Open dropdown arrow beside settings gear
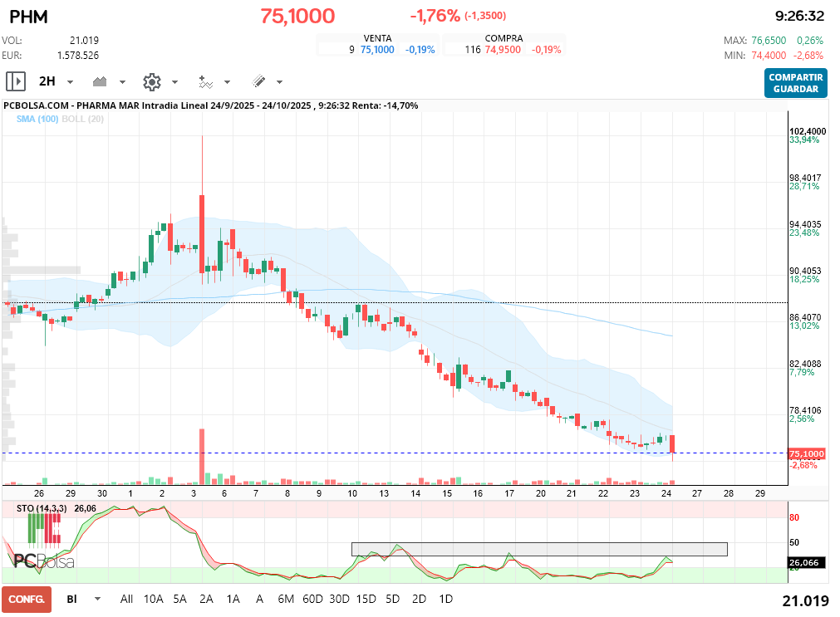840x617 pixels. (x=174, y=82)
